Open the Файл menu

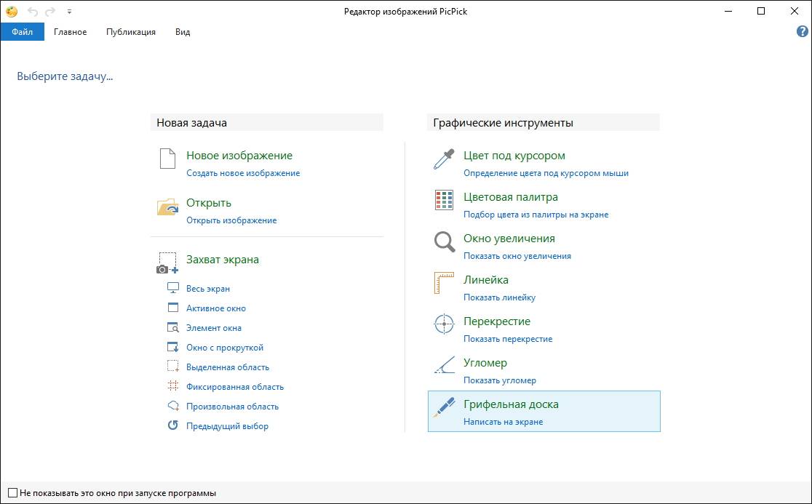point(23,31)
